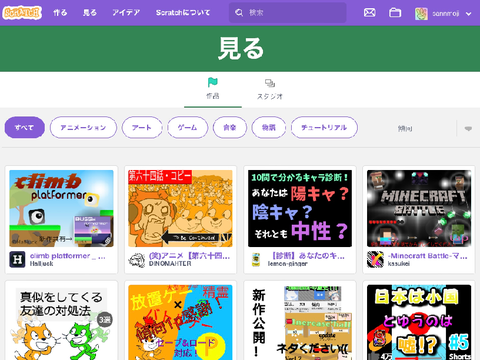The width and height of the screenshot is (480, 360).
Task: Open the キャラ診断 quiz thumbnail
Action: 300,208
